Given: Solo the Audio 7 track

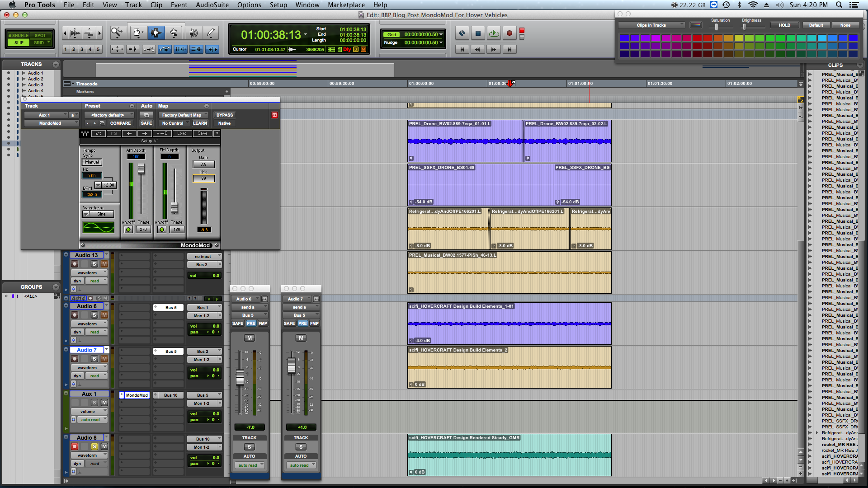Looking at the screenshot, I should 94,359.
